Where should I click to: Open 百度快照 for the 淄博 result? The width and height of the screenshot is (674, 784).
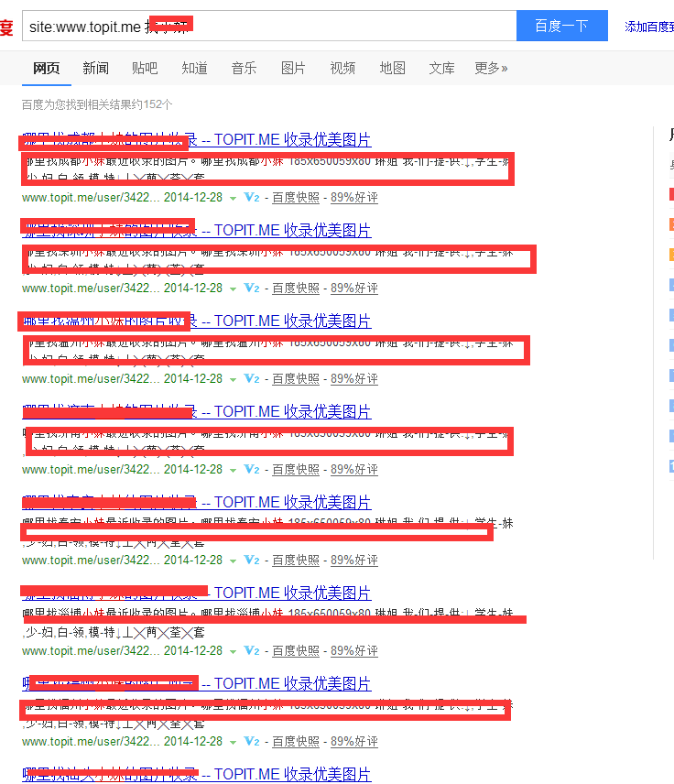(296, 650)
